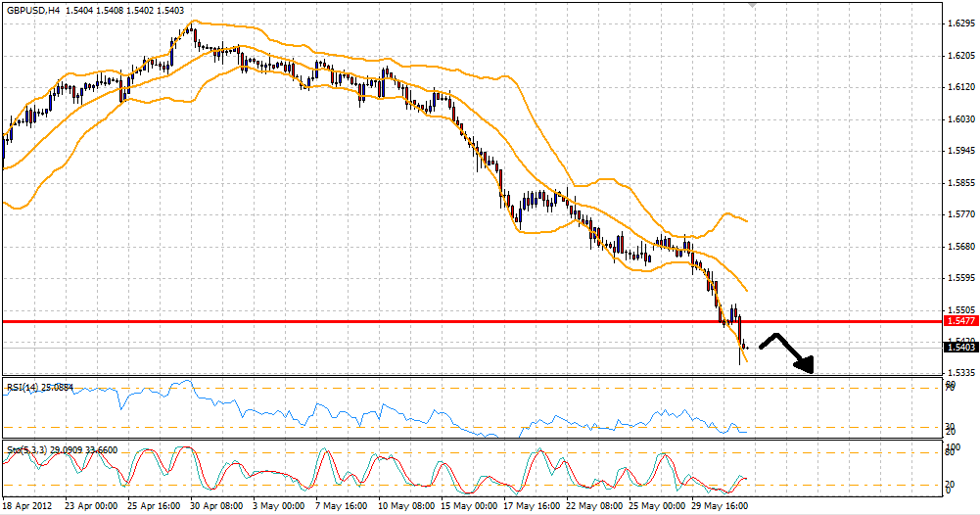Click the 1.6205 price axis label
This screenshot has height=515, width=980.
point(961,56)
